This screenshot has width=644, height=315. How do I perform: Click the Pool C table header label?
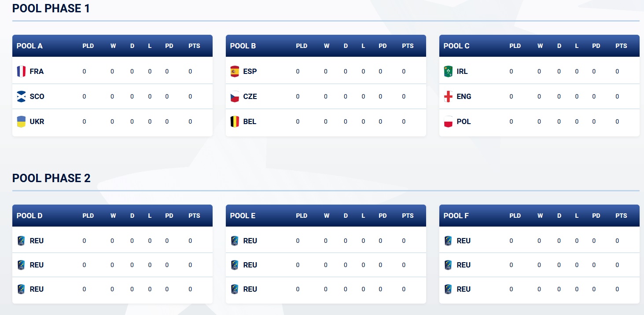(x=456, y=46)
